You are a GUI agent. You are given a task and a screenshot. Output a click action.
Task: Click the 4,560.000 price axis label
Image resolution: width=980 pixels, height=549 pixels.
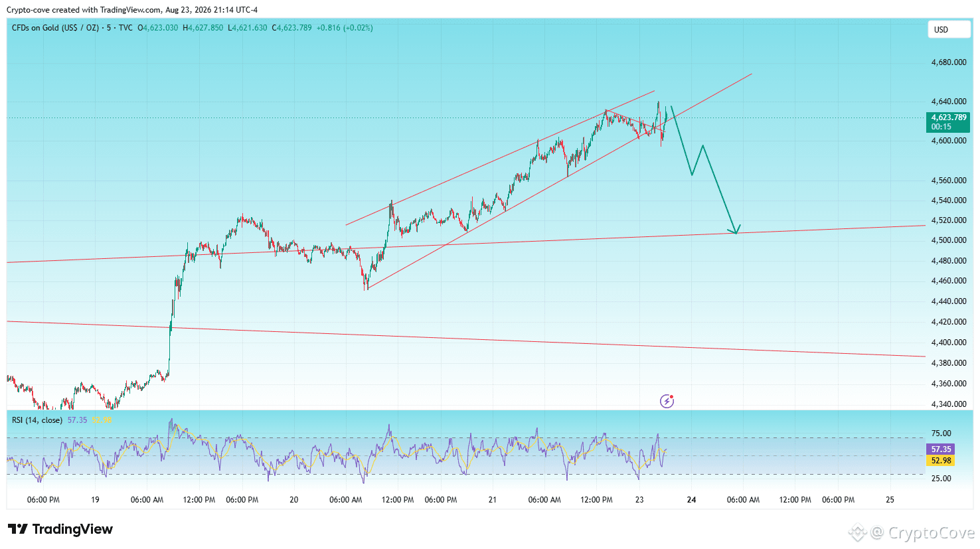coord(949,181)
